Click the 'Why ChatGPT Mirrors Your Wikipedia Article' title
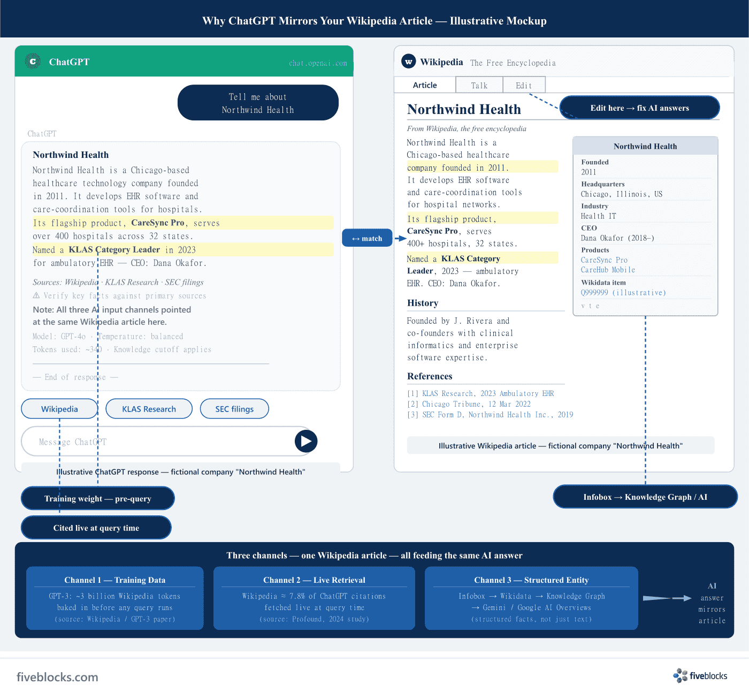Screen dimensions: 749x700 (x=374, y=21)
